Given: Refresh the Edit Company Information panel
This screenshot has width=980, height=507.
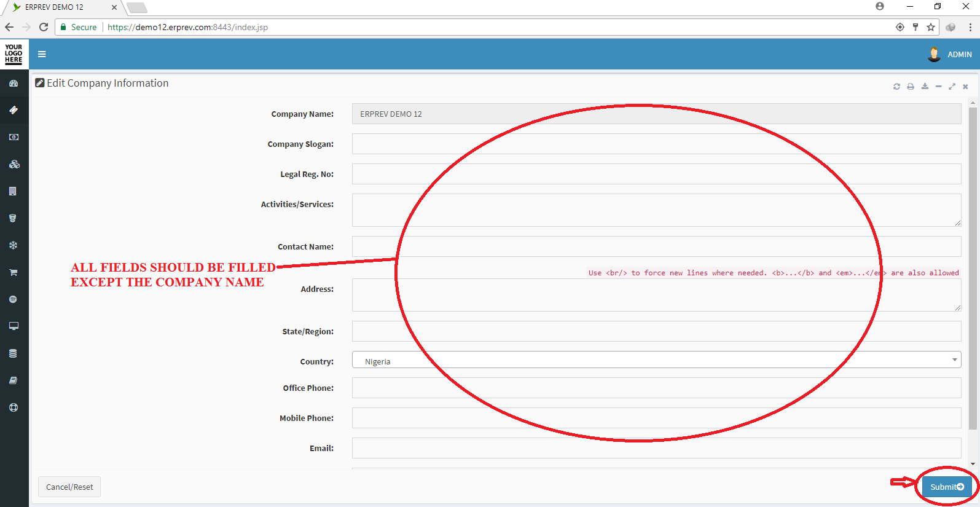Looking at the screenshot, I should point(896,87).
